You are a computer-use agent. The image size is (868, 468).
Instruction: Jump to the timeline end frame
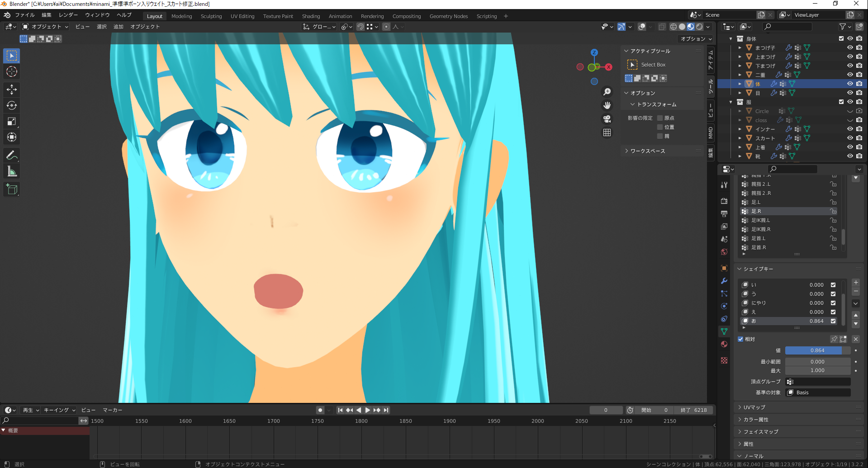(386, 410)
